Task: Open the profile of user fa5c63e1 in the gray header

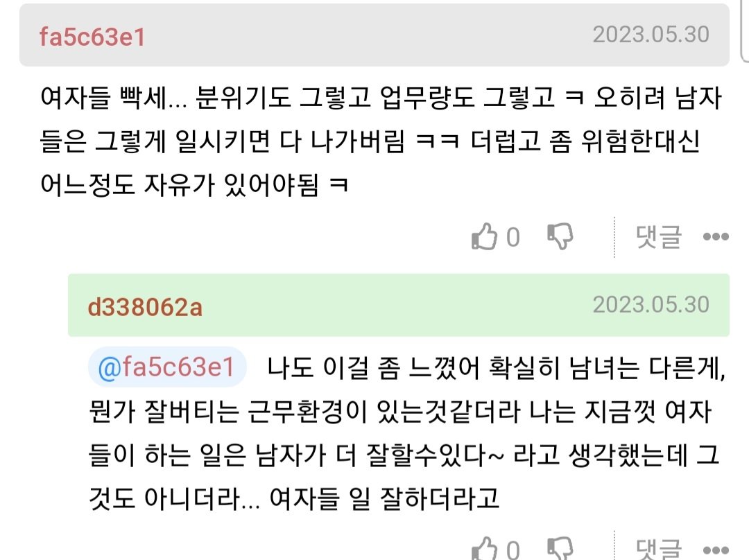Action: point(92,37)
